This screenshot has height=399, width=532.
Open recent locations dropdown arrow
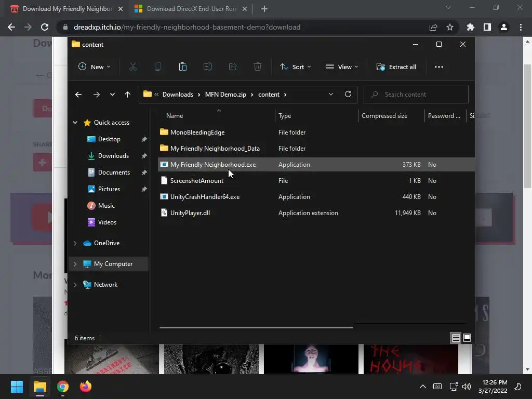[x=112, y=95]
